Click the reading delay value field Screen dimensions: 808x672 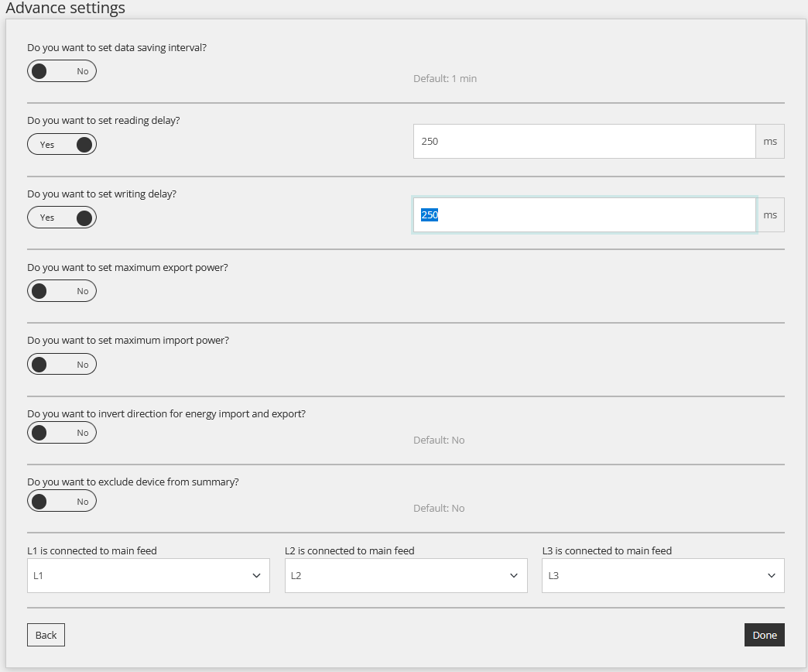coord(584,141)
